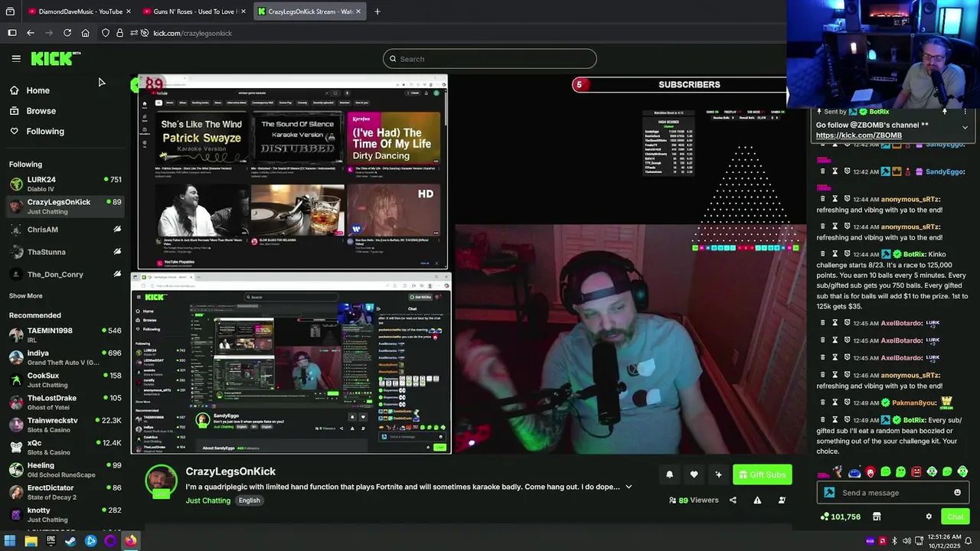Screen dimensions: 980x551
Task: Click the gavel chat identity badge icon
Action: pos(829,493)
